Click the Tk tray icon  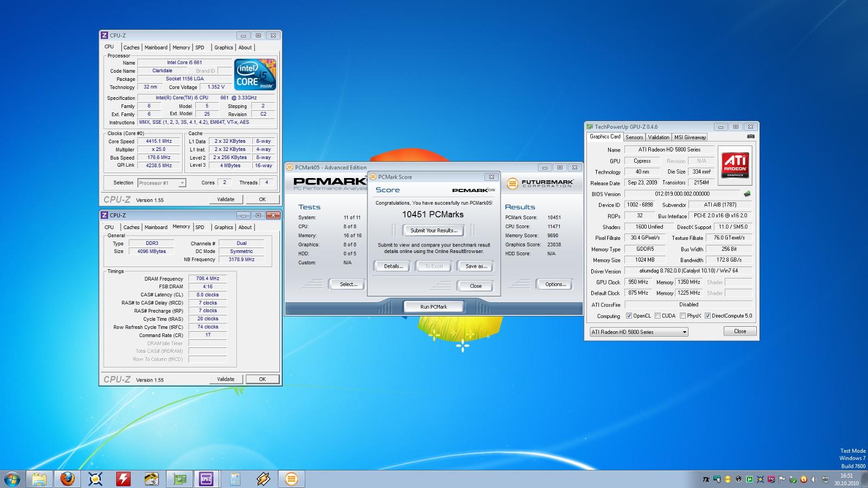click(x=706, y=479)
